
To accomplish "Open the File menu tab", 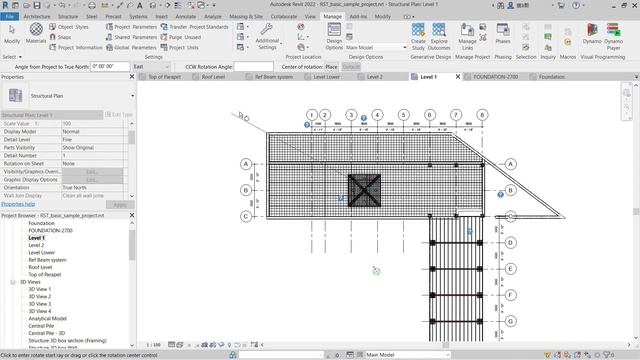I will coord(9,17).
